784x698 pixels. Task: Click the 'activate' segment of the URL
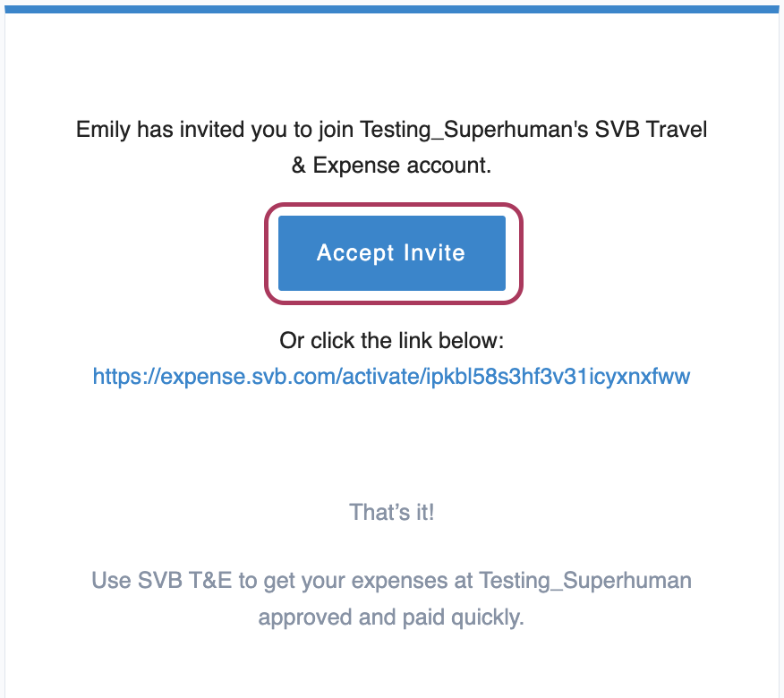pos(381,376)
